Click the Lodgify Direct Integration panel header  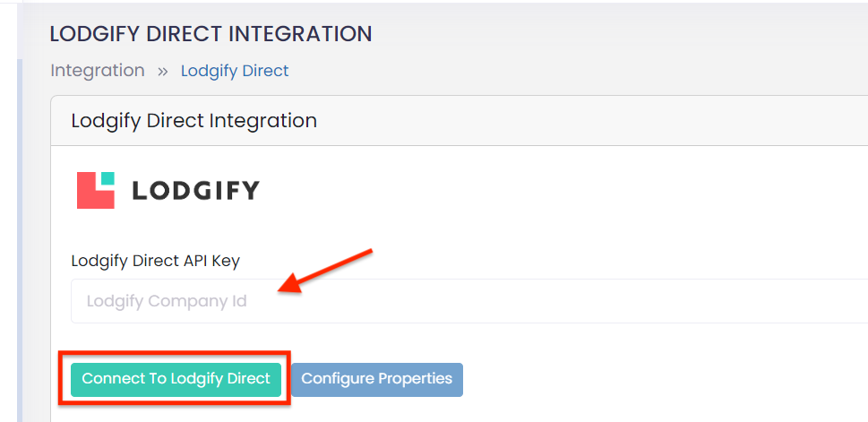coord(193,120)
